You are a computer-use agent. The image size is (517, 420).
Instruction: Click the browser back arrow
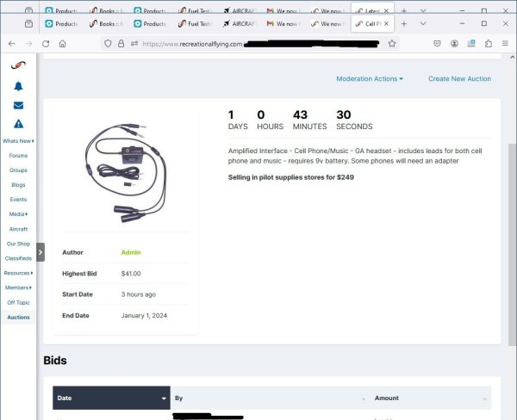[11, 43]
